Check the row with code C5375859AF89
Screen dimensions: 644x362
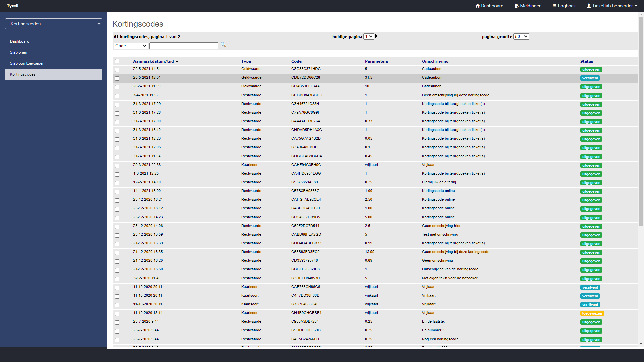[x=117, y=183]
